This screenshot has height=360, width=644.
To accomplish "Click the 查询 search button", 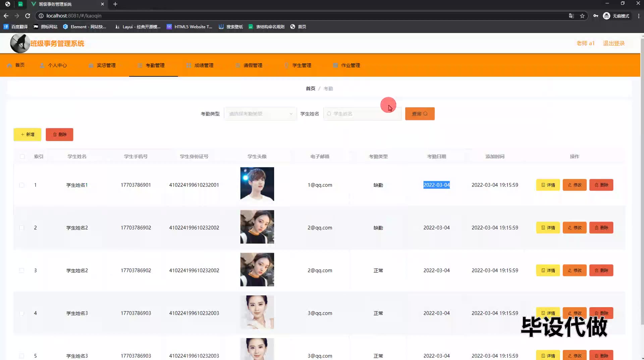I will pos(420,114).
